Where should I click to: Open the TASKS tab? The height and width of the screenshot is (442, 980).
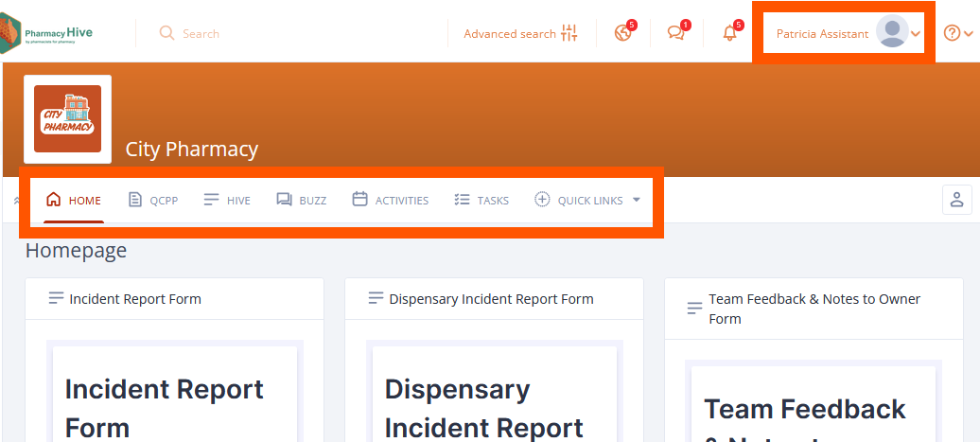tap(481, 201)
